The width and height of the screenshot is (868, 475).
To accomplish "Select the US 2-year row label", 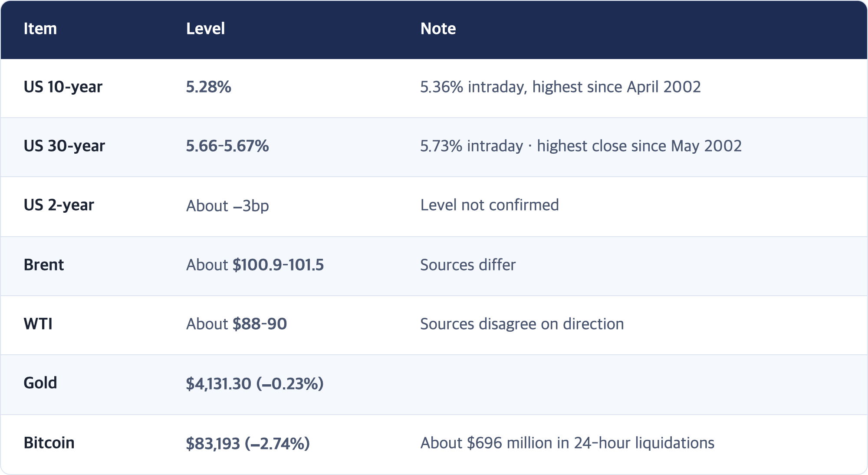I will (59, 205).
